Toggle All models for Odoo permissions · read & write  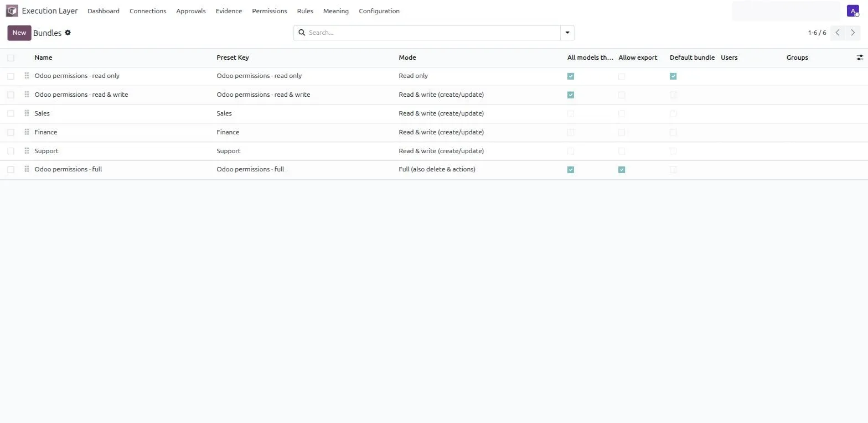(x=571, y=95)
